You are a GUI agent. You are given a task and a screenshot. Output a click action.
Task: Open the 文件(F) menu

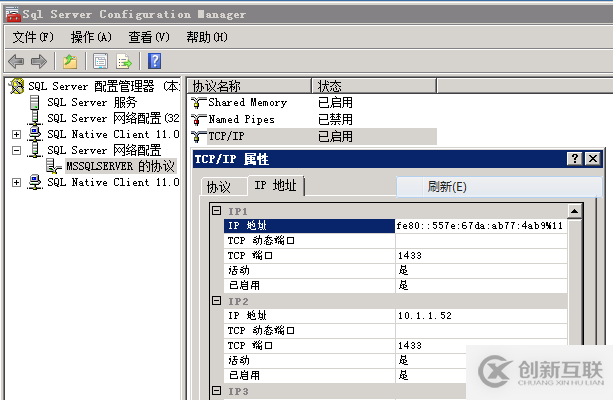click(33, 37)
